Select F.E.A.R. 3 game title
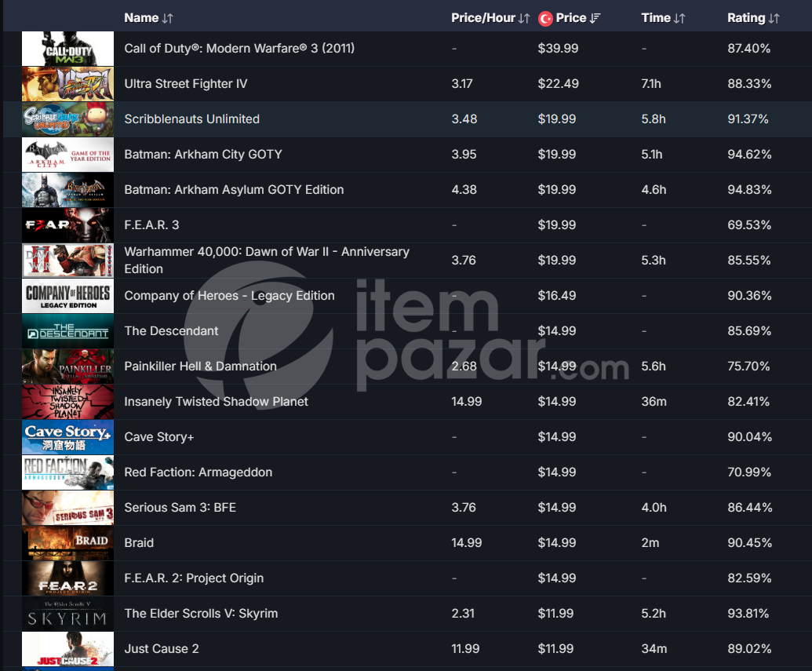Image resolution: width=812 pixels, height=671 pixels. point(151,225)
